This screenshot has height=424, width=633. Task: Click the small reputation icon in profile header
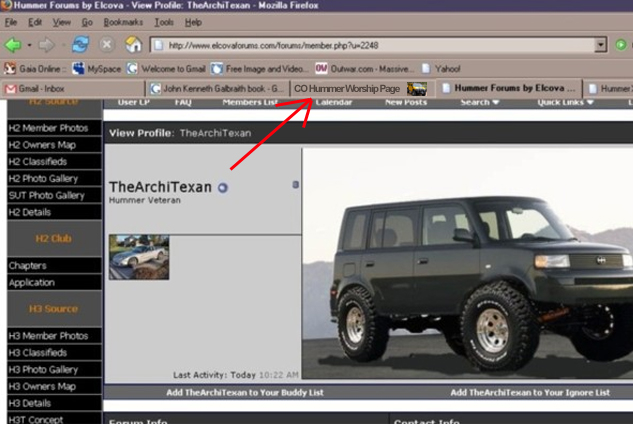pyautogui.click(x=296, y=185)
